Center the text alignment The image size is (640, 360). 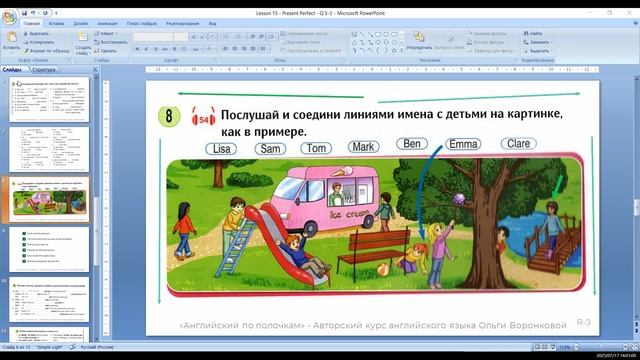click(235, 49)
